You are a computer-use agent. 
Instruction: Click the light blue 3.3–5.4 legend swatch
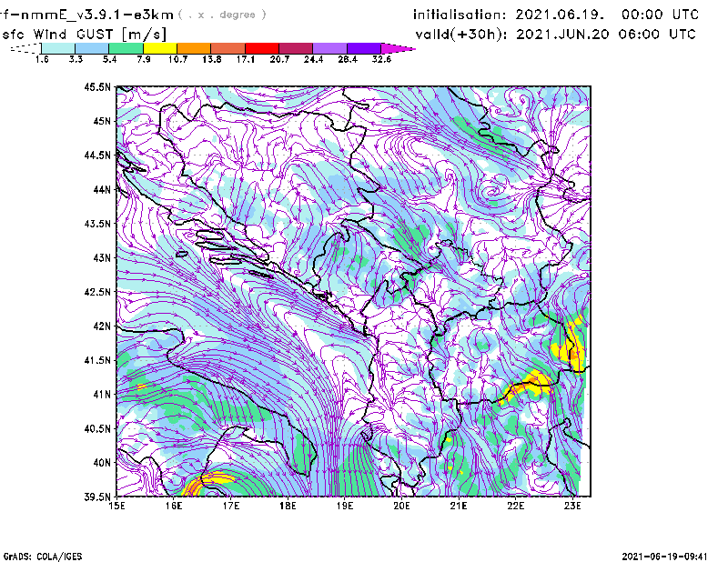[x=92, y=48]
